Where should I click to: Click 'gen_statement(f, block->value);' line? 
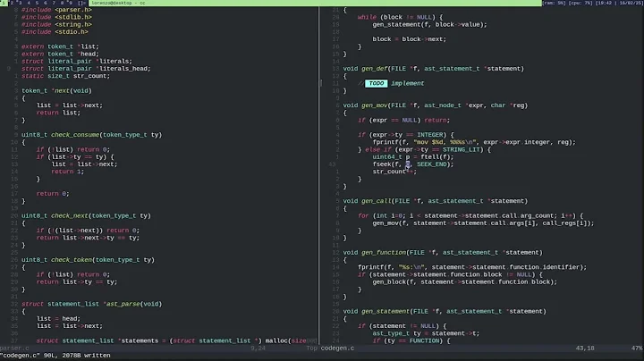click(429, 25)
